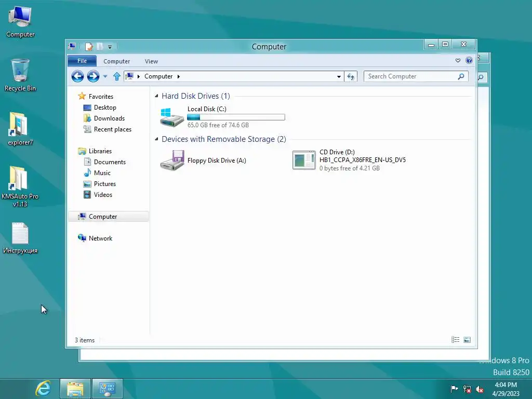Click the search magnifier icon
The width and height of the screenshot is (532, 399).
[x=461, y=76]
